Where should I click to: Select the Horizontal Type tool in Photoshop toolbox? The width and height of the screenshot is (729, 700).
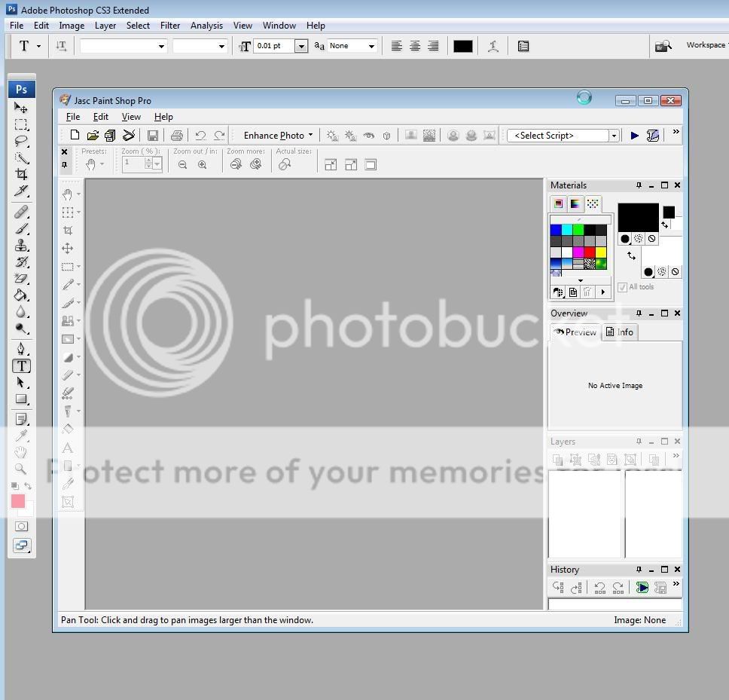[x=21, y=366]
